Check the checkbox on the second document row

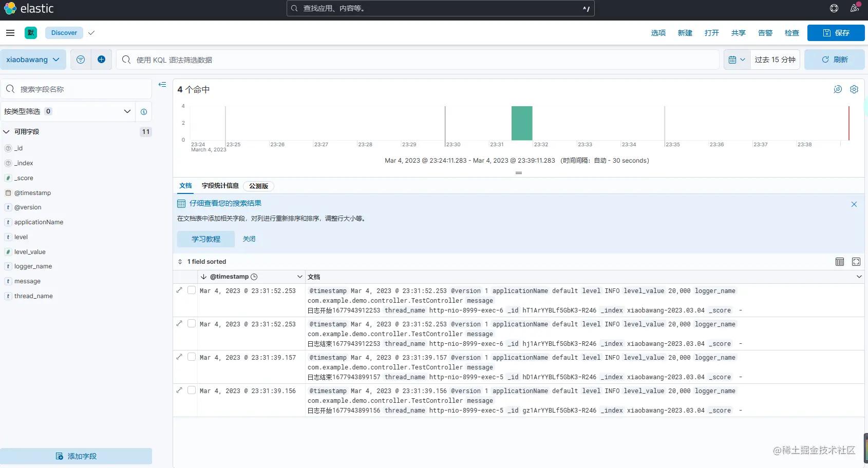point(191,323)
